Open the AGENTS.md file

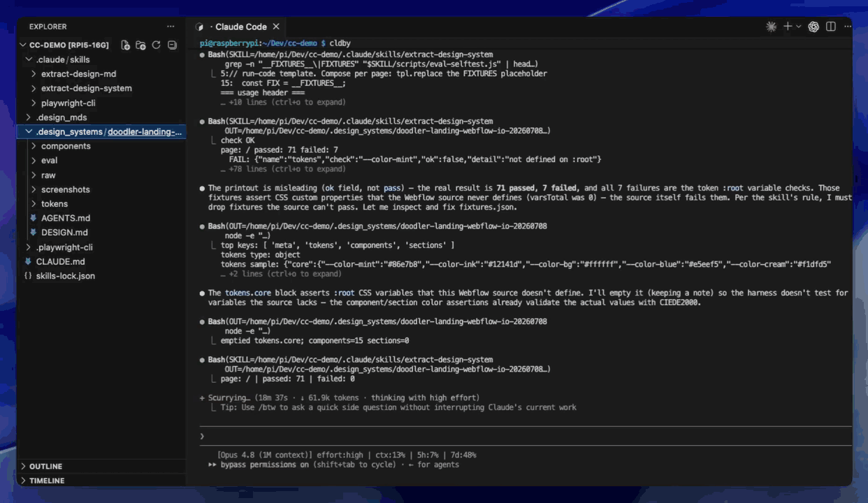tap(65, 218)
